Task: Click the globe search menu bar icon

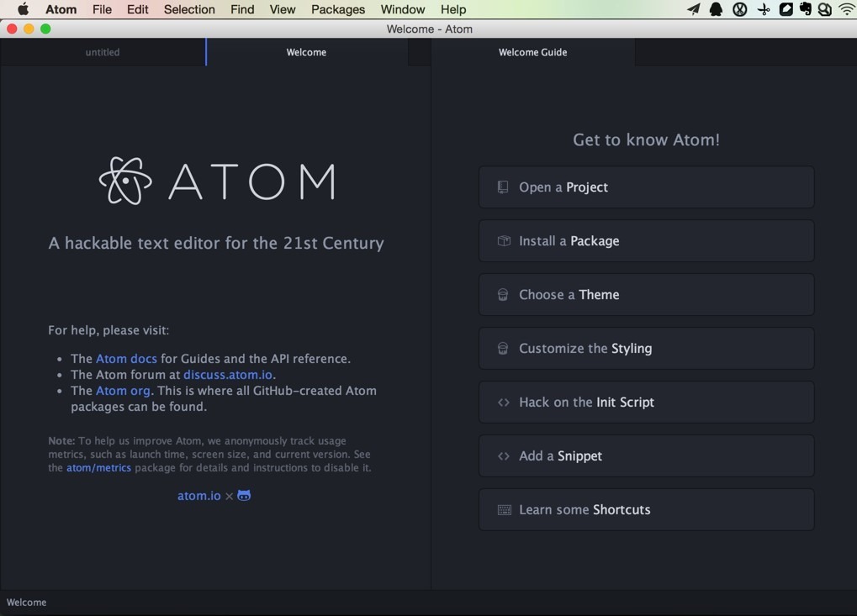Action: point(825,9)
